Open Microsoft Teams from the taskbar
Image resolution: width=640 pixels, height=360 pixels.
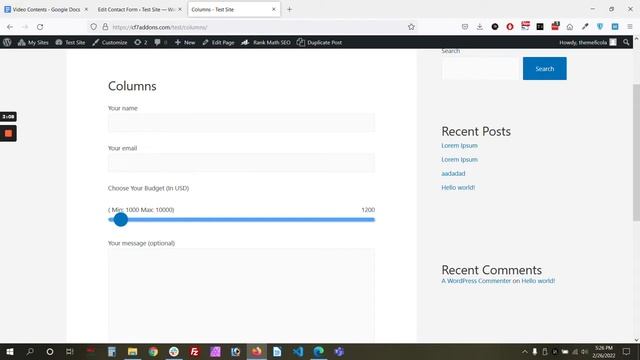[x=339, y=351]
